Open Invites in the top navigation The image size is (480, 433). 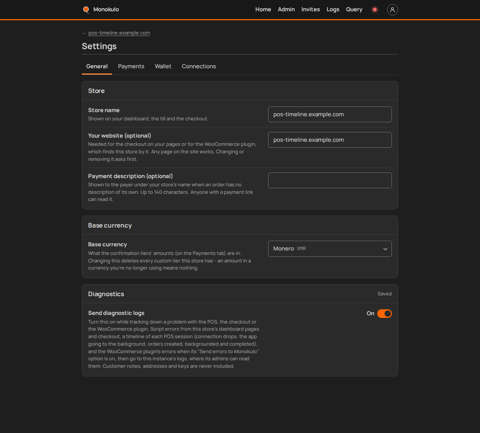pyautogui.click(x=311, y=10)
